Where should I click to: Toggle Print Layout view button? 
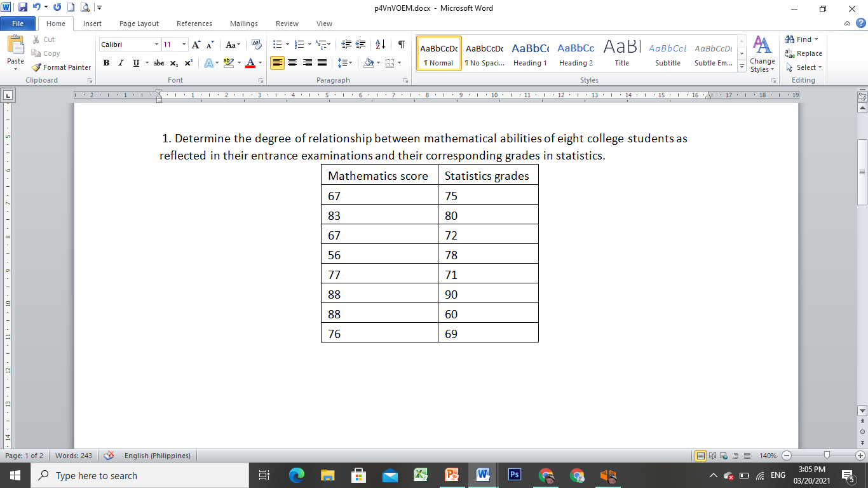point(701,456)
